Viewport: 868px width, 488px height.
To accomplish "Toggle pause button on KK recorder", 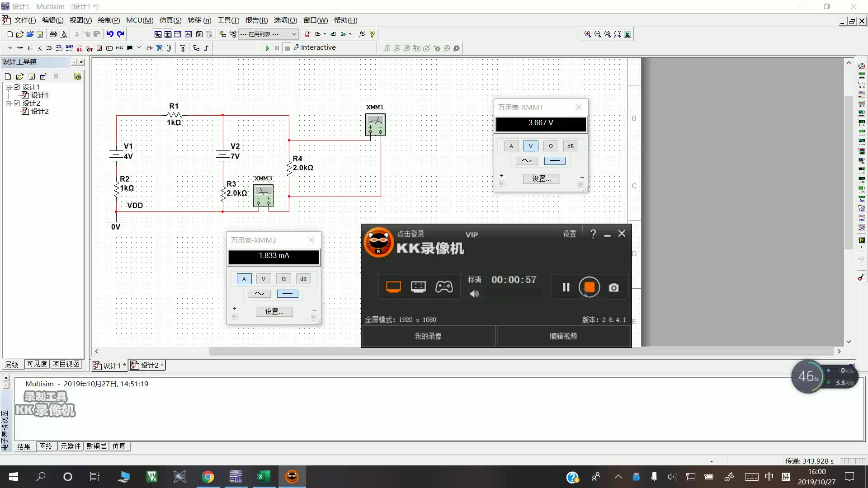I will pyautogui.click(x=565, y=288).
